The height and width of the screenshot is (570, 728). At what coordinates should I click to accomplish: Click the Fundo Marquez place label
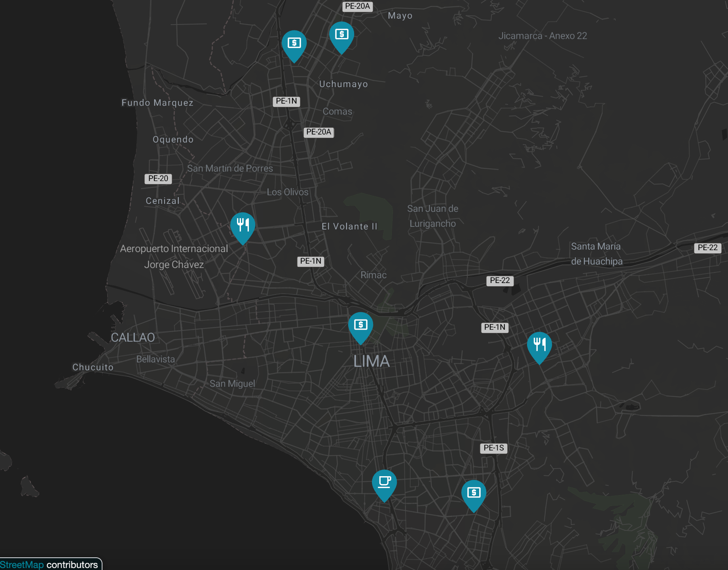click(157, 103)
